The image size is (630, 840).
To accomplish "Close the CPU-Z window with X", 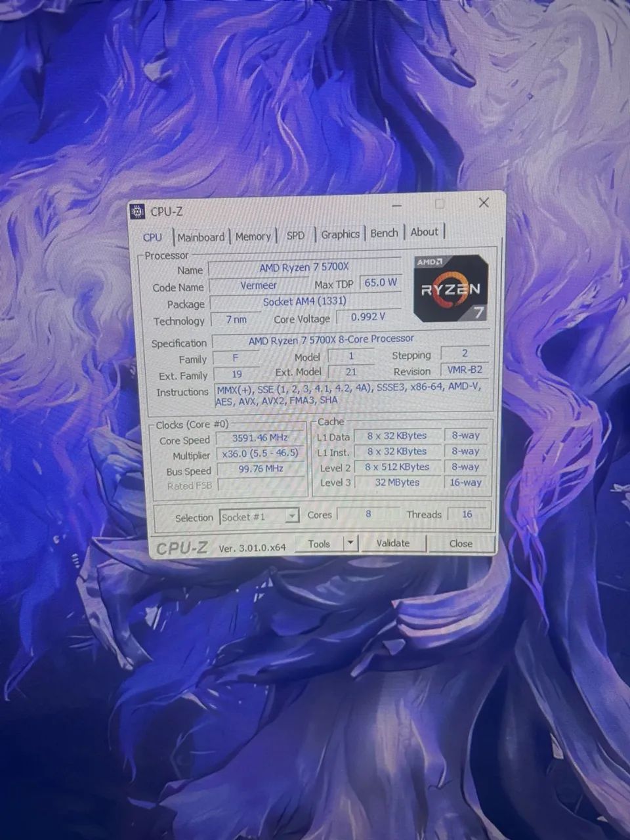I will point(484,203).
